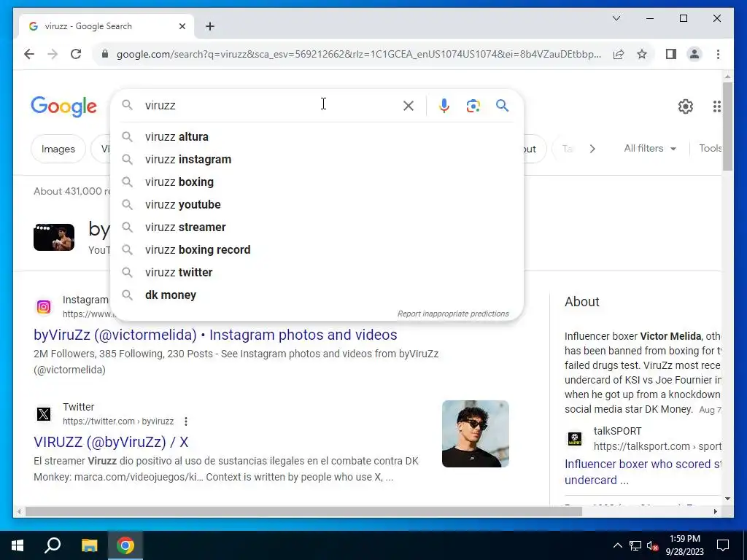747x560 pixels.
Task: Open Chrome side panel icon
Action: click(671, 54)
